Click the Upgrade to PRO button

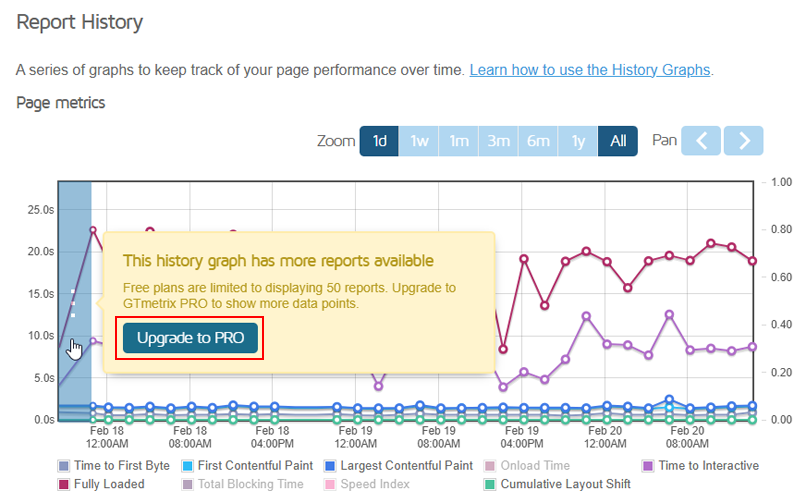click(x=190, y=338)
